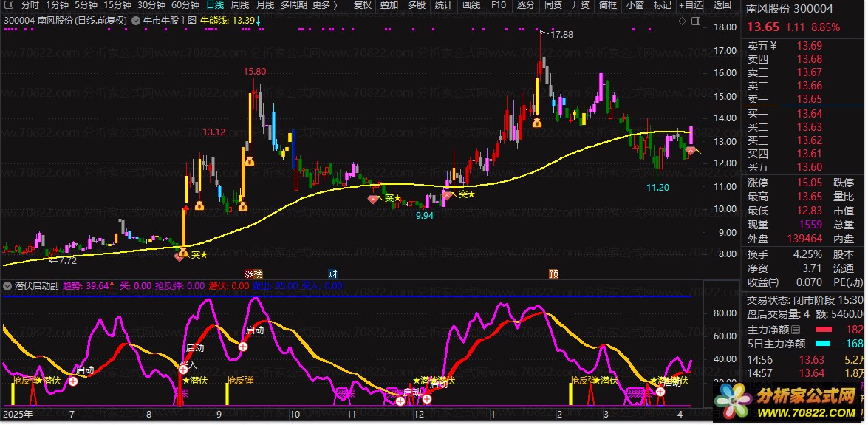Image resolution: width=868 pixels, height=425 pixels.
Task: Click the panel layout icon at top-left
Action: (9, 5)
